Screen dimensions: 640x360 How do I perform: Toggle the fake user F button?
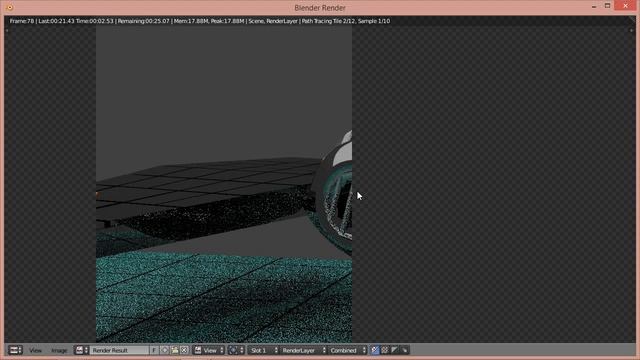154,350
